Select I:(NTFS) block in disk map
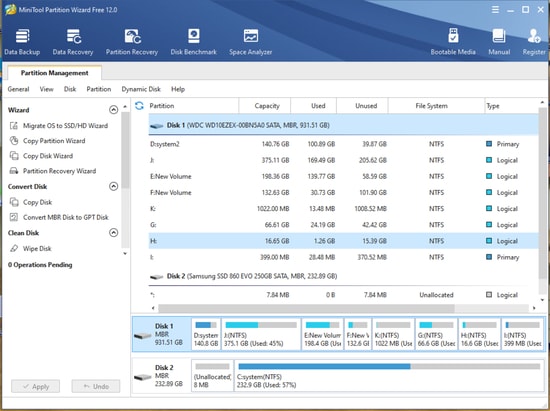The image size is (550, 411). (523, 334)
